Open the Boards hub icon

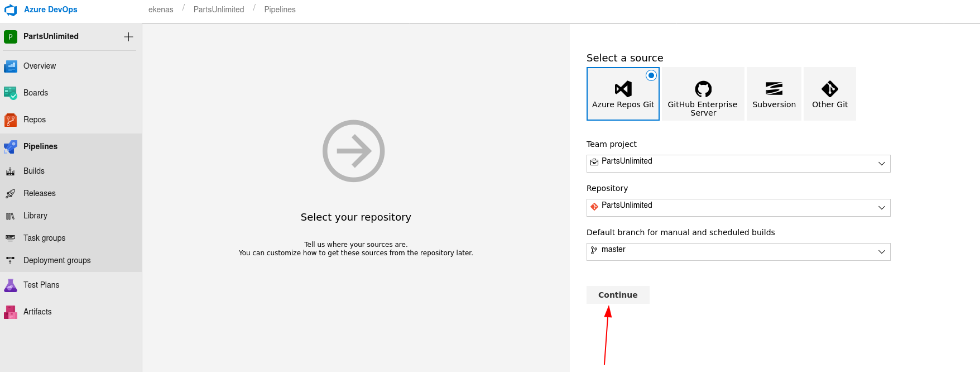pos(11,93)
